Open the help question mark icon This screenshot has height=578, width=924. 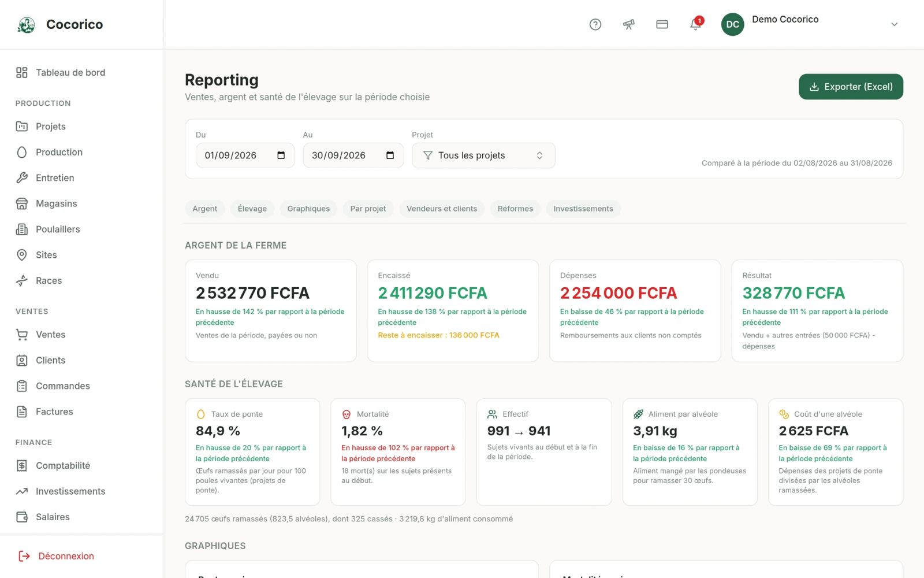[x=595, y=24]
